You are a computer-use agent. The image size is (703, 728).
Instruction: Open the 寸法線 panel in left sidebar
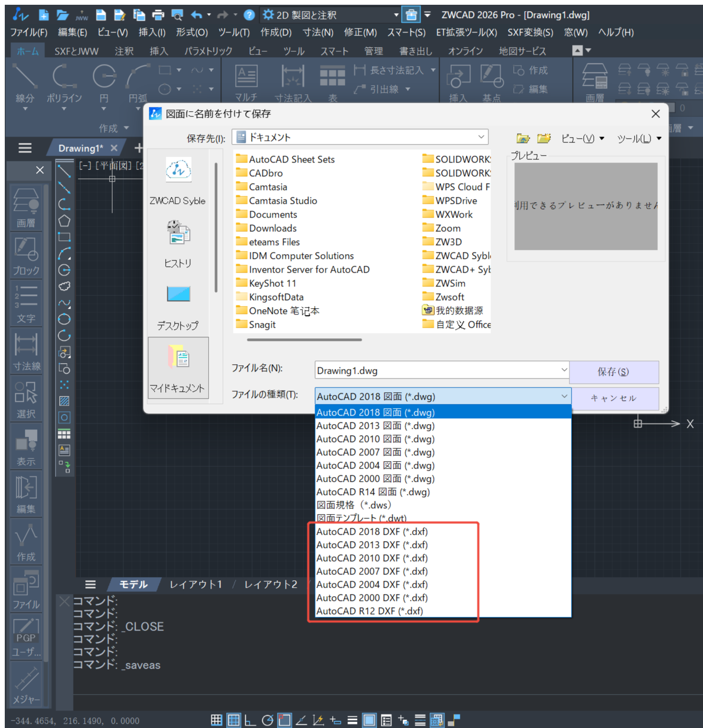pos(26,351)
